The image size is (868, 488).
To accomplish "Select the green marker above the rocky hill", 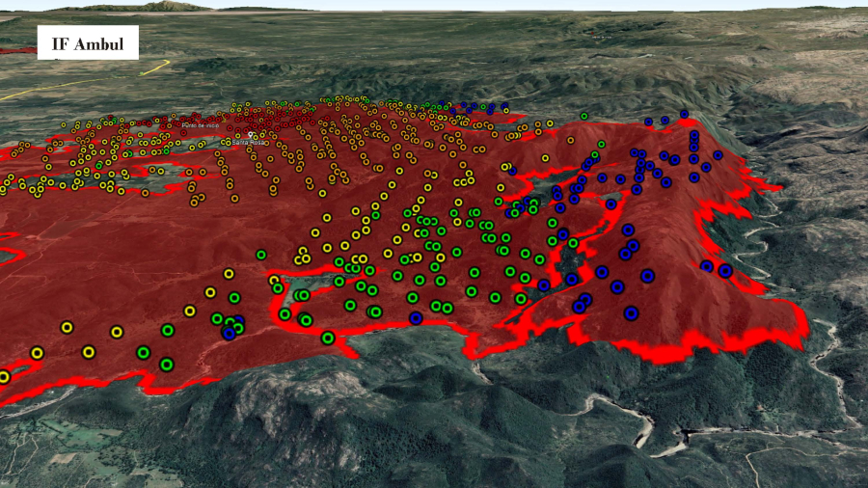I will (x=328, y=338).
